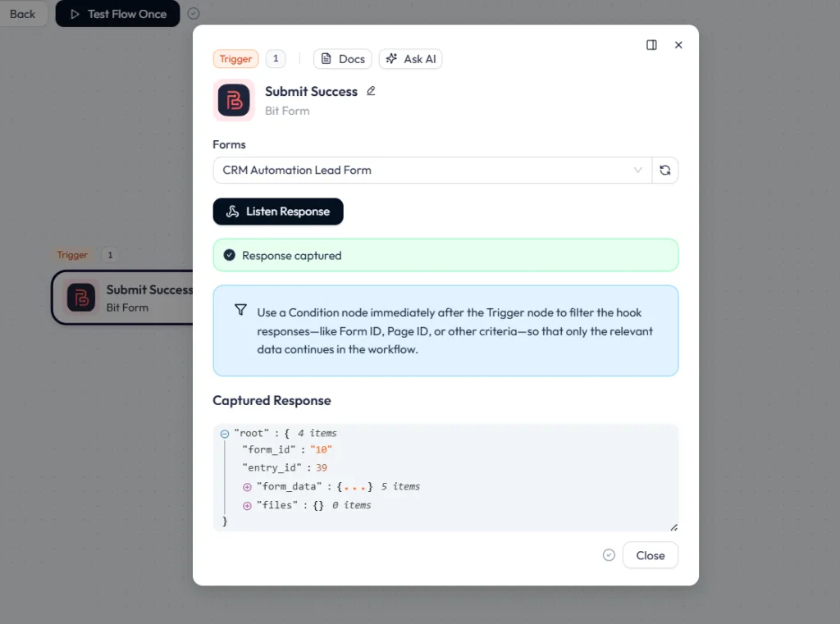The image size is (840, 624).
Task: Click the Trigger label above canvas node
Action: 72,255
